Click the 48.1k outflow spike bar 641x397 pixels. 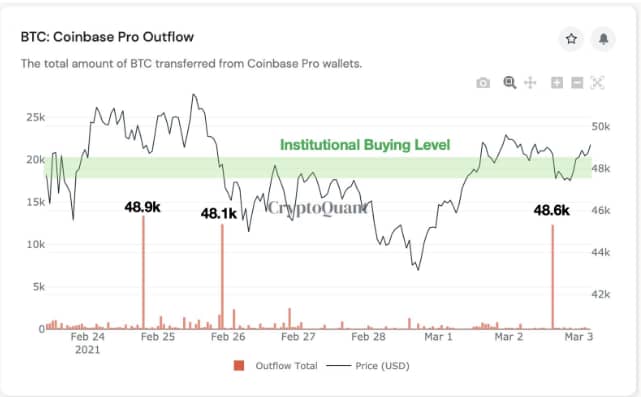click(222, 276)
